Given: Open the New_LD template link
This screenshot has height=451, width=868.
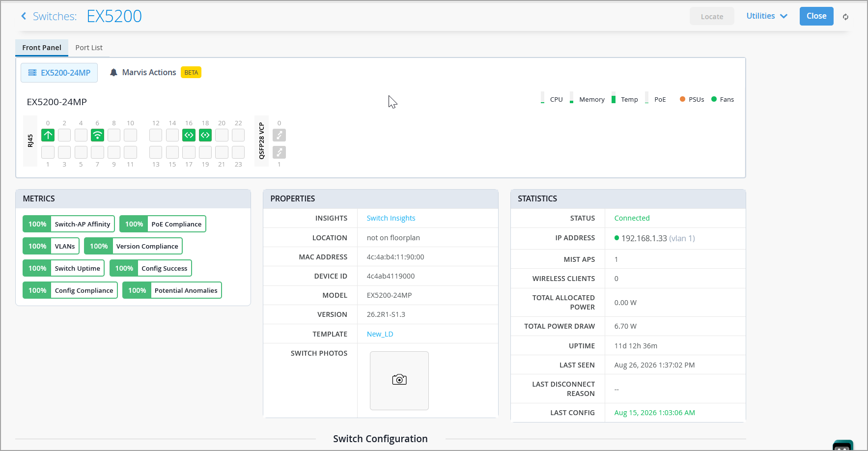Looking at the screenshot, I should (380, 334).
